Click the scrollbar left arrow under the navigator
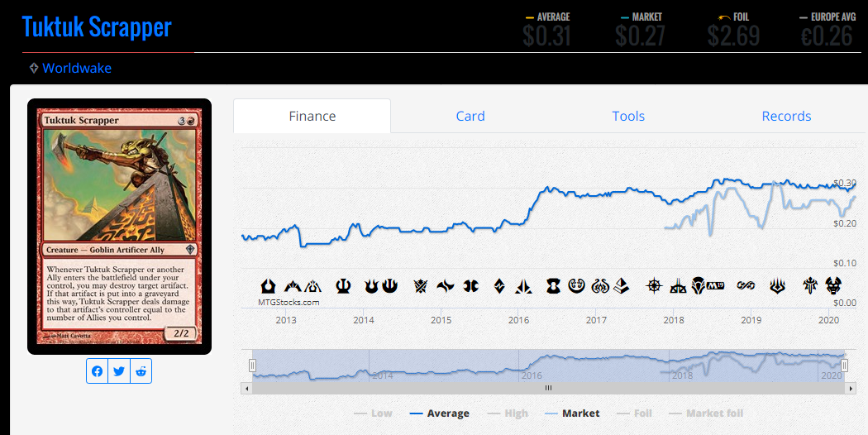868x435 pixels. (x=247, y=389)
